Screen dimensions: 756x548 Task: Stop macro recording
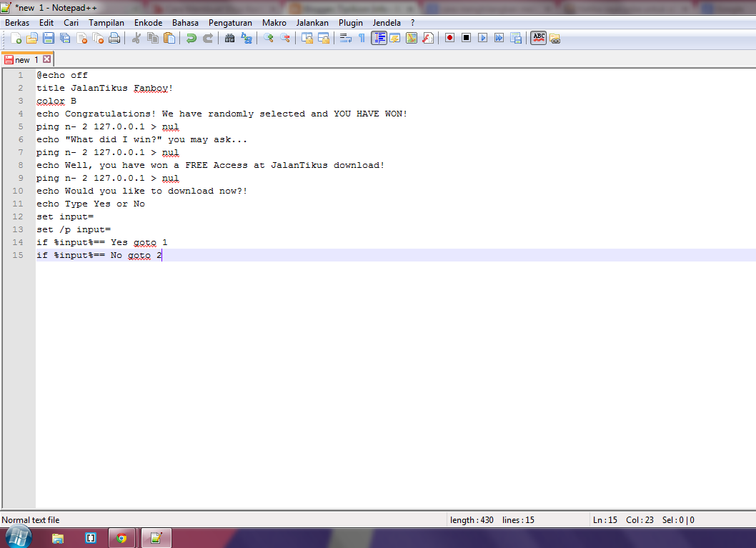pyautogui.click(x=466, y=38)
